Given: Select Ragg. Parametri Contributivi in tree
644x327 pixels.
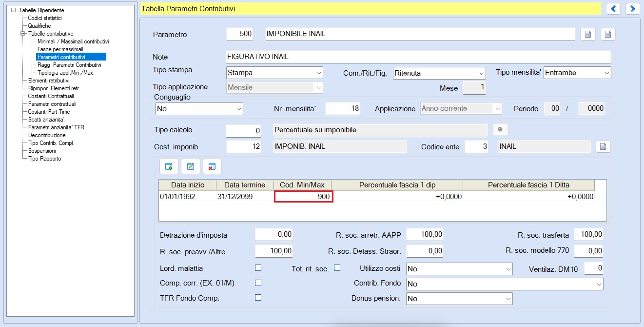Looking at the screenshot, I should coord(69,65).
